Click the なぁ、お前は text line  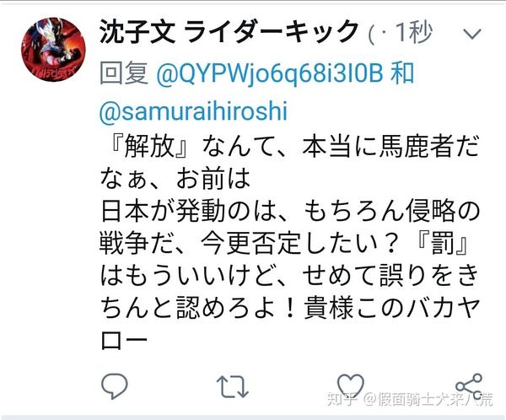(x=175, y=179)
